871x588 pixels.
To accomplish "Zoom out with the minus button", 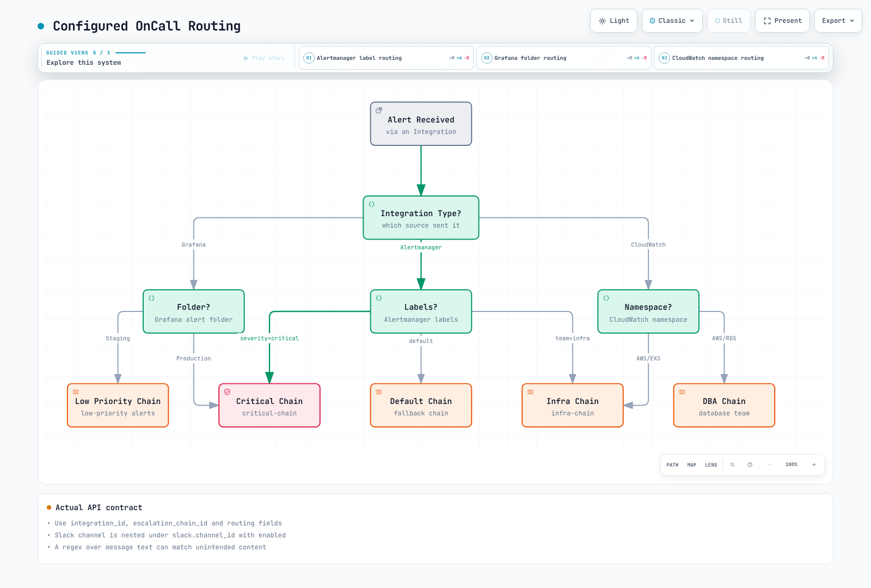I will click(x=770, y=465).
